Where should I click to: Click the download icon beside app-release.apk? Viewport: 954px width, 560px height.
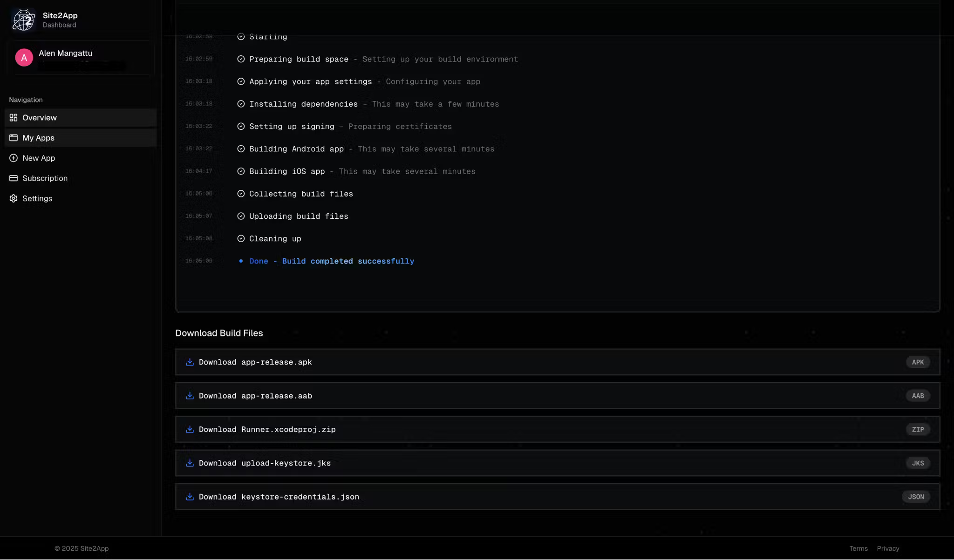point(190,362)
